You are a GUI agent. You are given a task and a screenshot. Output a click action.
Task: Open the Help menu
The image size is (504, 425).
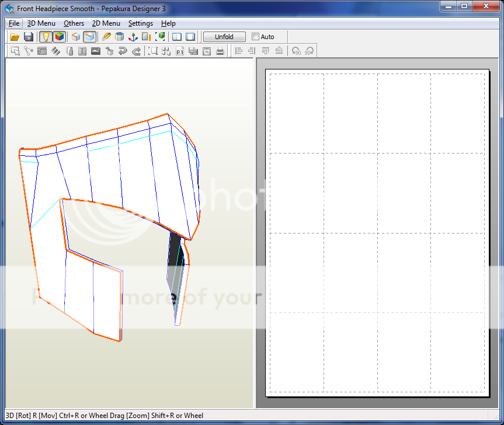(x=168, y=23)
